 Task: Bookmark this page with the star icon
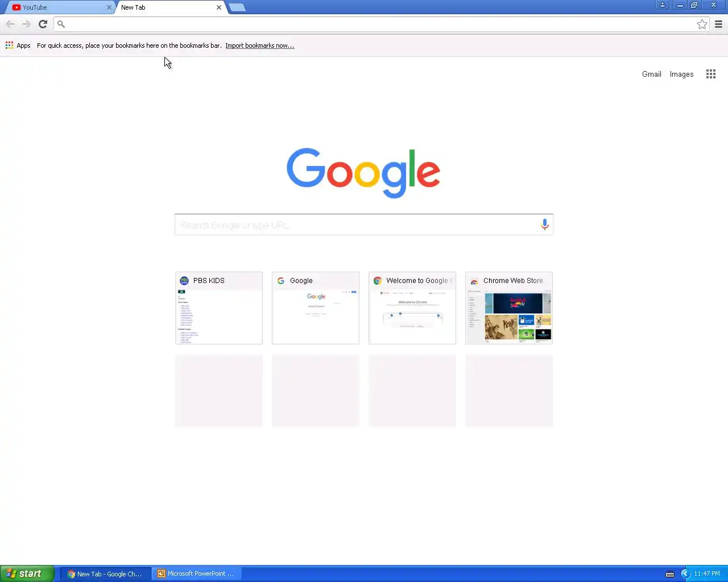point(702,24)
